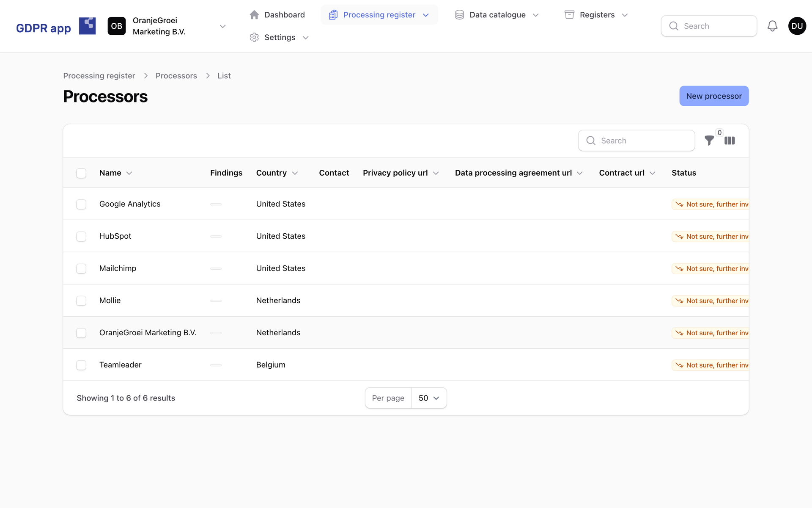Click the Registers archive box icon
This screenshot has width=812, height=508.
[570, 15]
